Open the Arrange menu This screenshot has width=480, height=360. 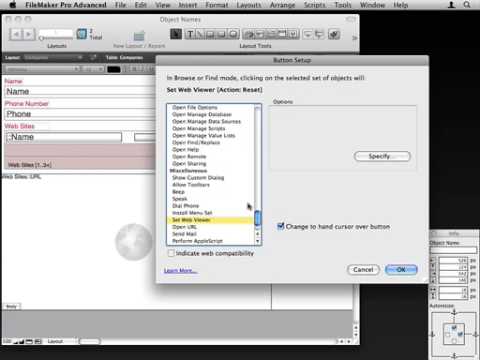pos(282,5)
